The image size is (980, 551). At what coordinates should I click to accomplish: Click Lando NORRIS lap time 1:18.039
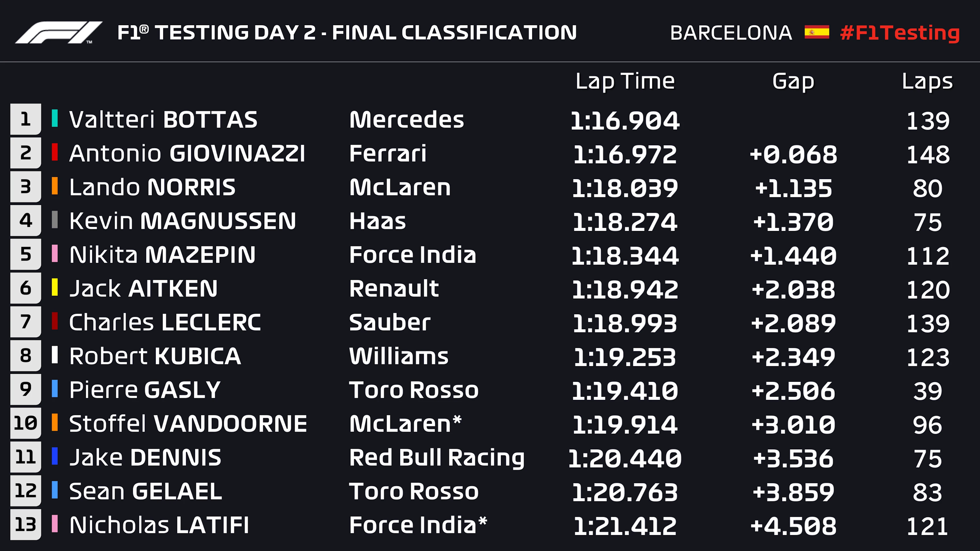point(625,188)
